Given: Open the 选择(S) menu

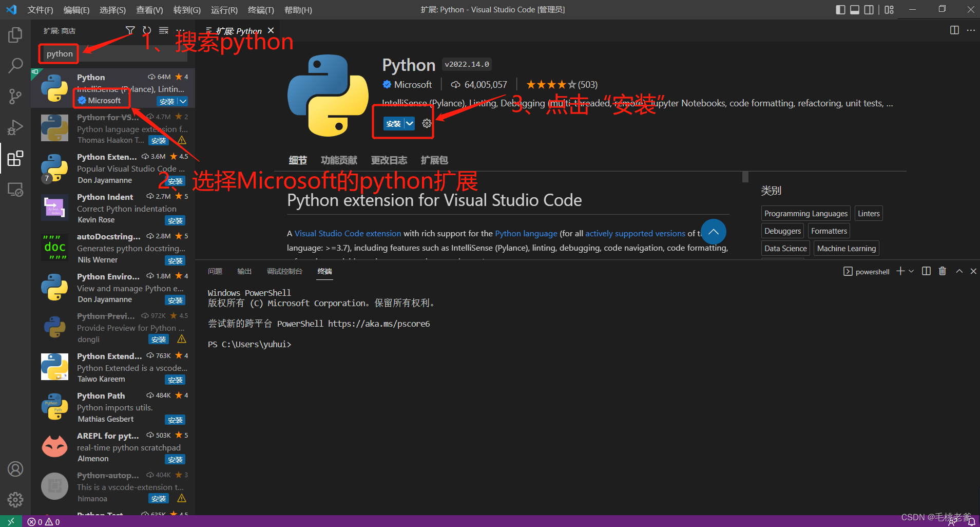Looking at the screenshot, I should coord(113,10).
